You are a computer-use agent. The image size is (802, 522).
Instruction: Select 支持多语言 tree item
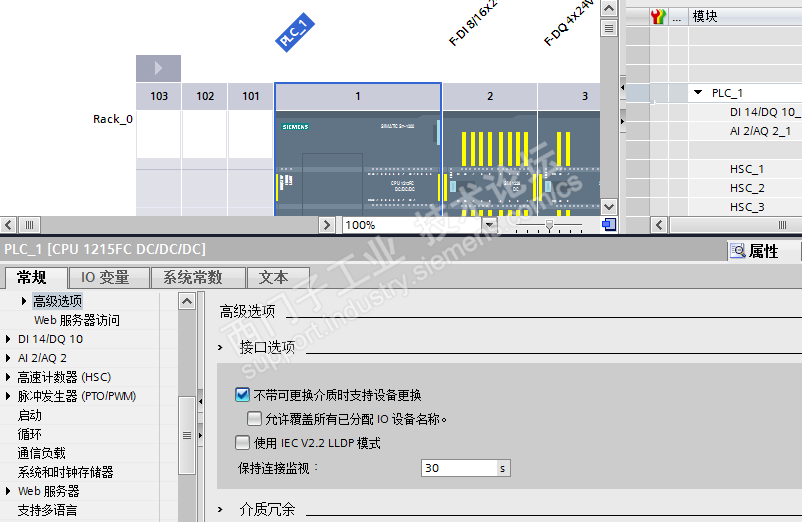coord(48,510)
